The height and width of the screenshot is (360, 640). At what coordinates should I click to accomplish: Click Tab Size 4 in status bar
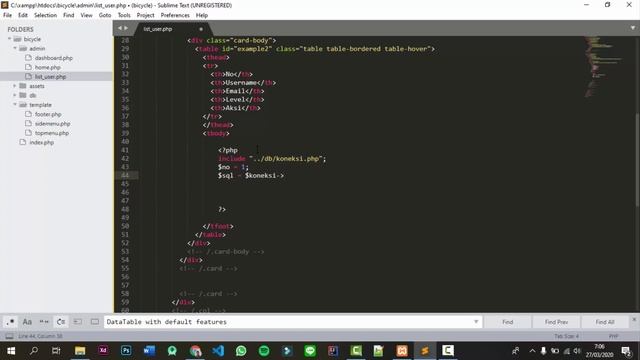click(x=567, y=336)
